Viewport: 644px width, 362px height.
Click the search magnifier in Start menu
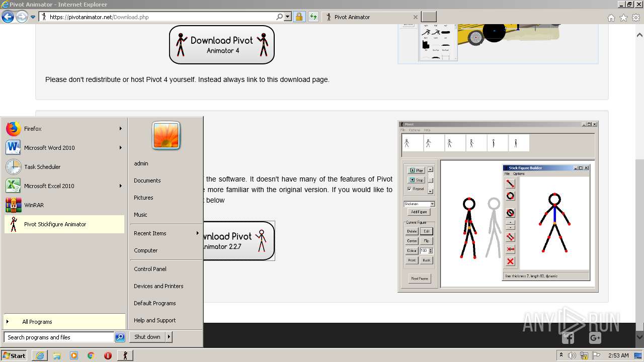coord(120,337)
